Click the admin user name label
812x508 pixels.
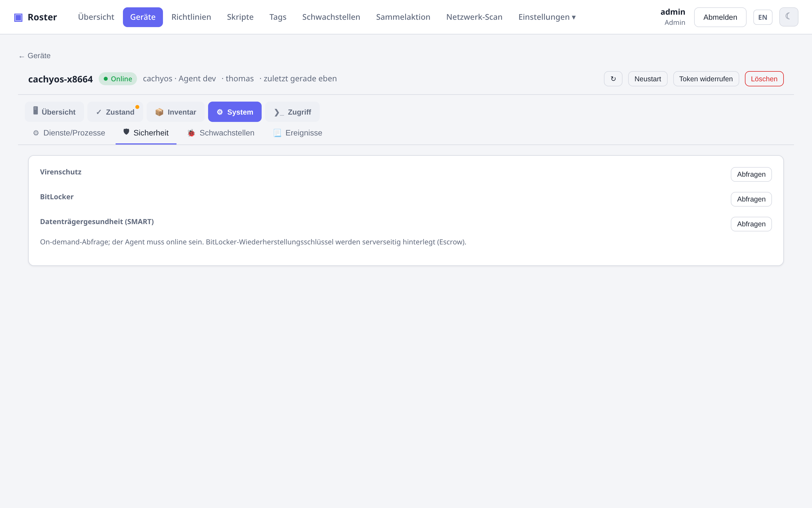[x=673, y=12]
